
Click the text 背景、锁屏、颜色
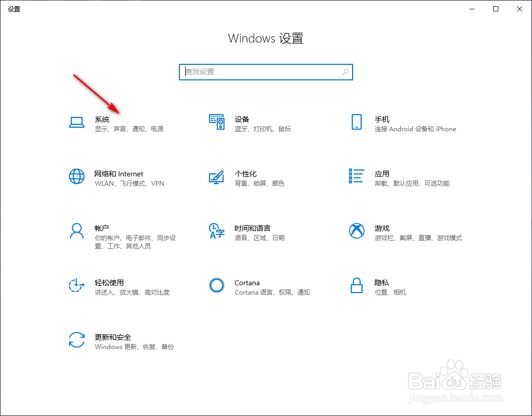[260, 184]
